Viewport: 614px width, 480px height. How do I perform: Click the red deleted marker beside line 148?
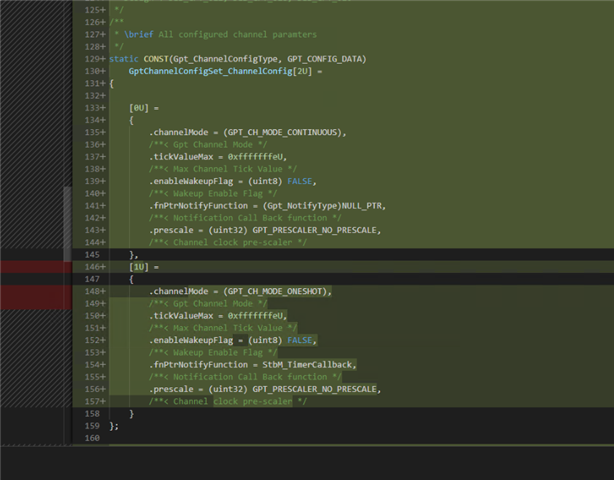tap(36, 298)
